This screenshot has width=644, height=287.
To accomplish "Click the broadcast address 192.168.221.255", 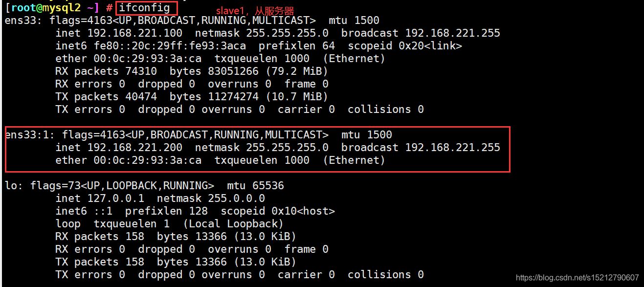I will (452, 33).
